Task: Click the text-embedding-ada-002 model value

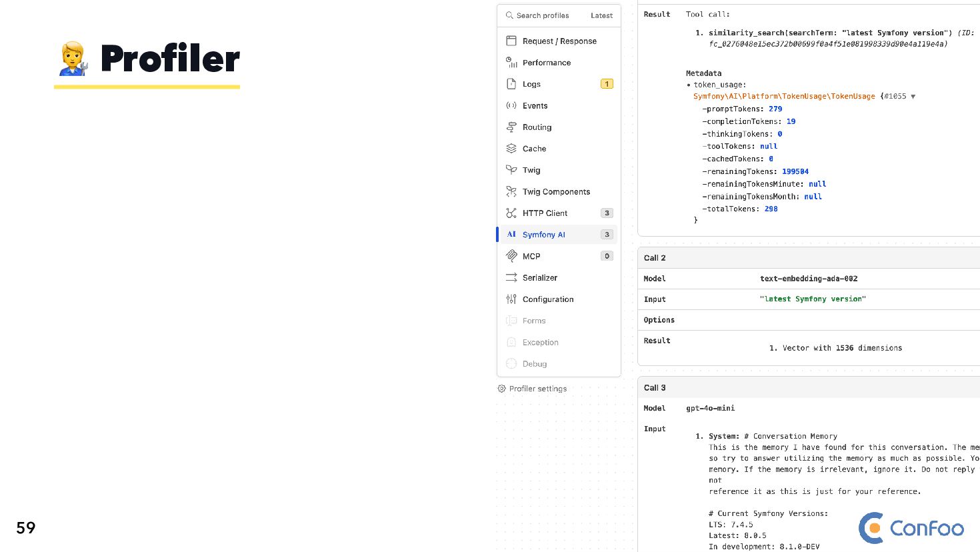Action: pyautogui.click(x=809, y=279)
